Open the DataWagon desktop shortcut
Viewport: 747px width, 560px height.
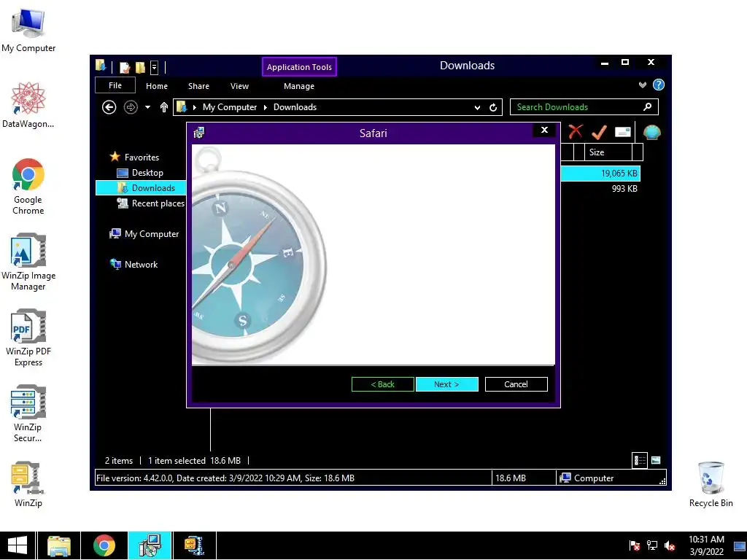28,105
